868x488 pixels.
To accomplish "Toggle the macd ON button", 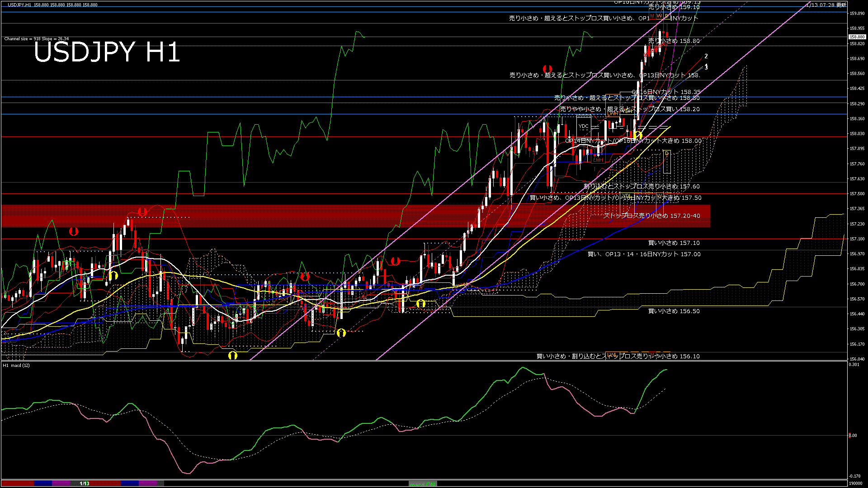I will pyautogui.click(x=423, y=483).
